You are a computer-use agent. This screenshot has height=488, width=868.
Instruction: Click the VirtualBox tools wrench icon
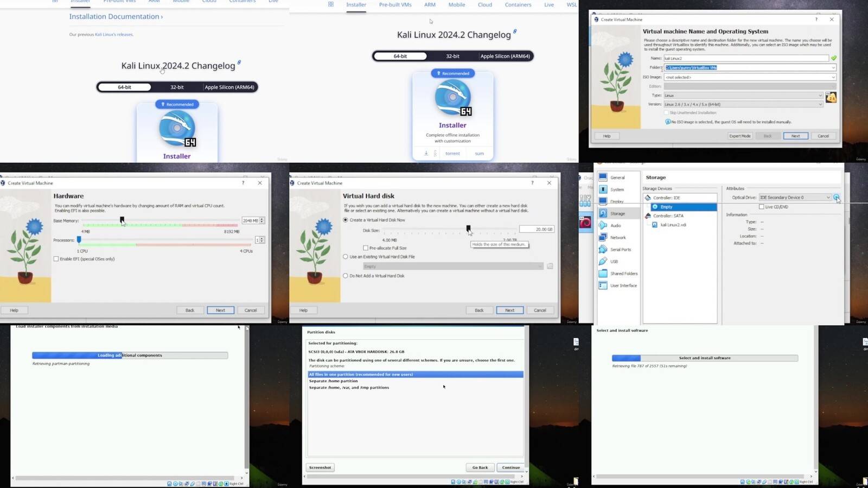pos(585,200)
